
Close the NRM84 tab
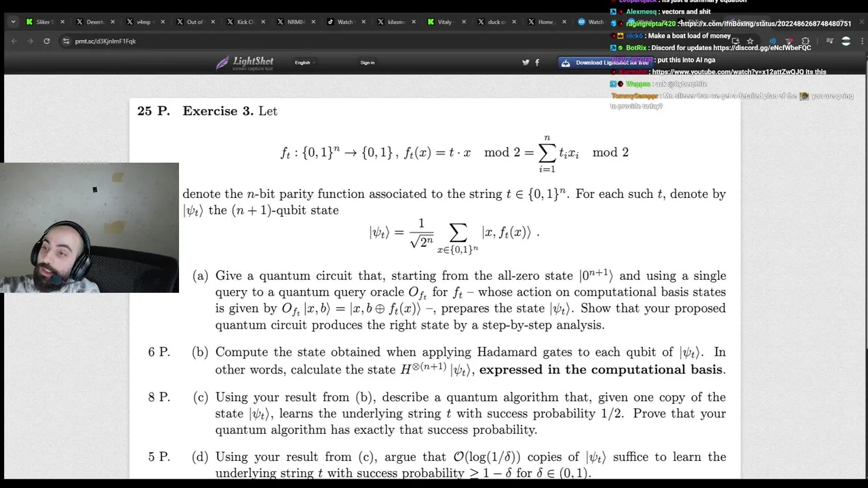point(313,22)
